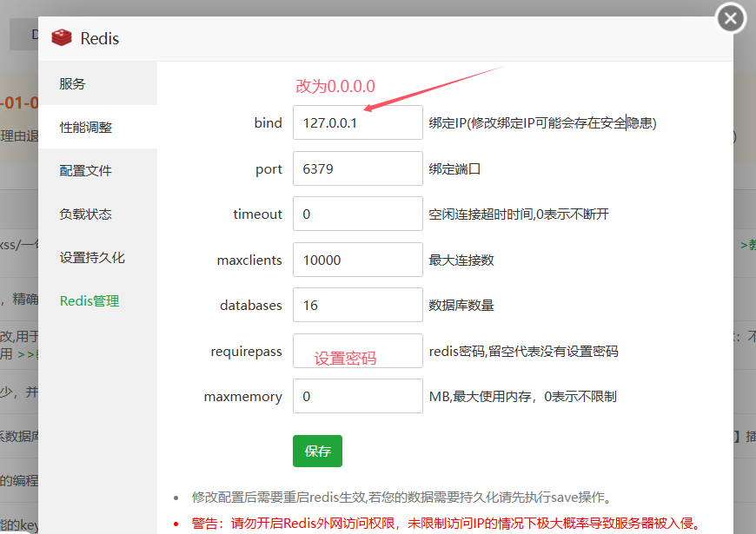The height and width of the screenshot is (534, 756).
Task: Click the Redis title text in header
Action: click(x=99, y=38)
